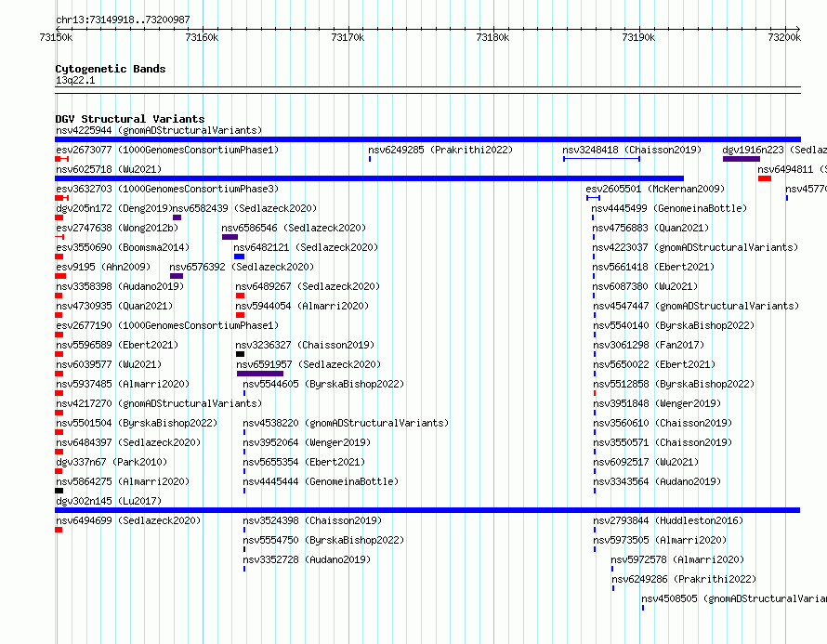Click the chr13:73149918..73200987 region label
The image size is (827, 644).
point(123,20)
